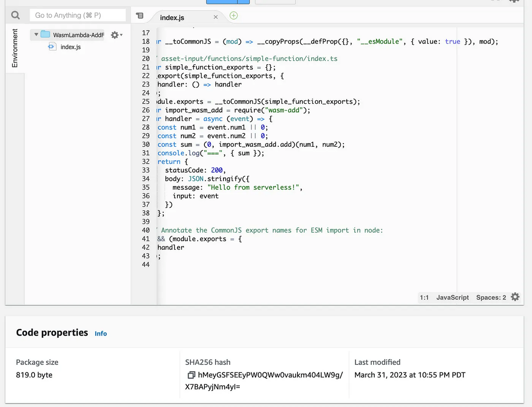Click the blue WasmLambda-AddF folder icon
The width and height of the screenshot is (532, 407).
click(44, 34)
